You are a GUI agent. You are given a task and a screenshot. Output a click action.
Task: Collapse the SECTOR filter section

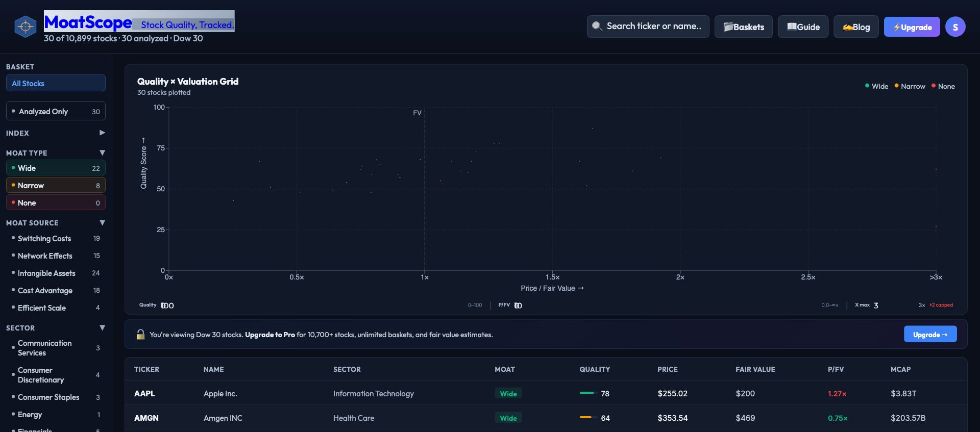click(102, 328)
